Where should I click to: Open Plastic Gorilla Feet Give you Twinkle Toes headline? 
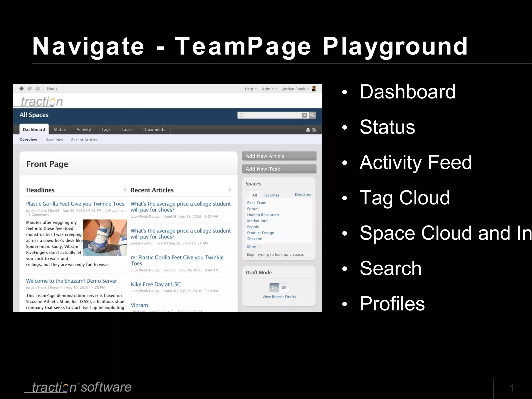(75, 204)
